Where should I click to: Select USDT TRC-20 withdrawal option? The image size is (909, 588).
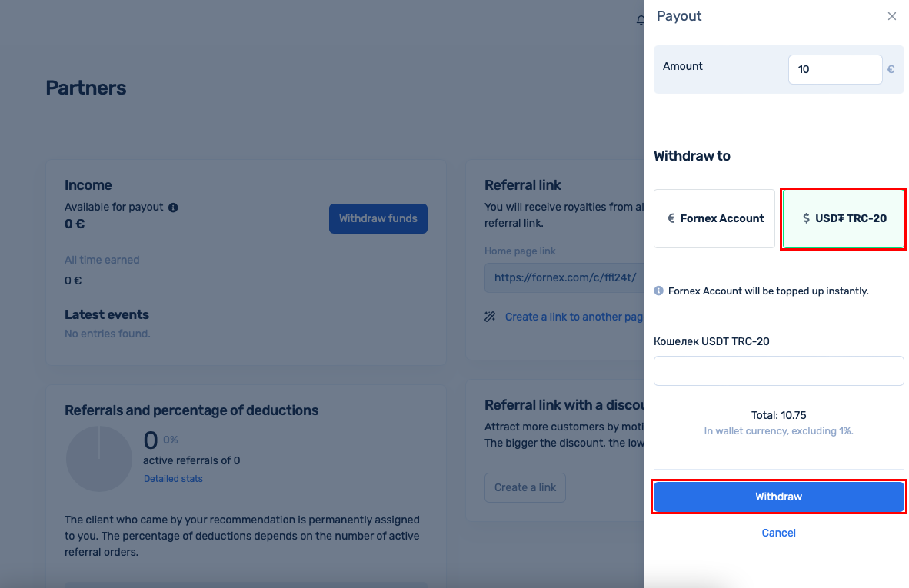pyautogui.click(x=844, y=218)
